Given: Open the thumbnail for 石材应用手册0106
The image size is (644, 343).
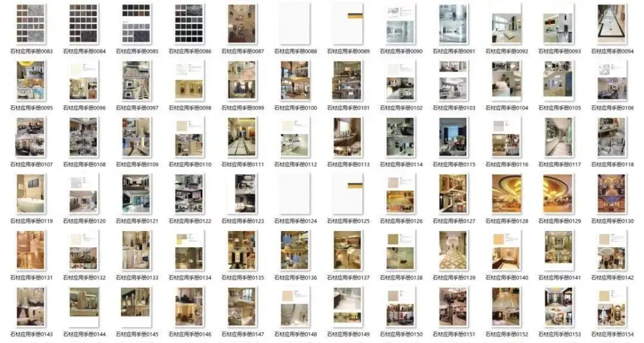Looking at the screenshot, I should pyautogui.click(x=611, y=80).
